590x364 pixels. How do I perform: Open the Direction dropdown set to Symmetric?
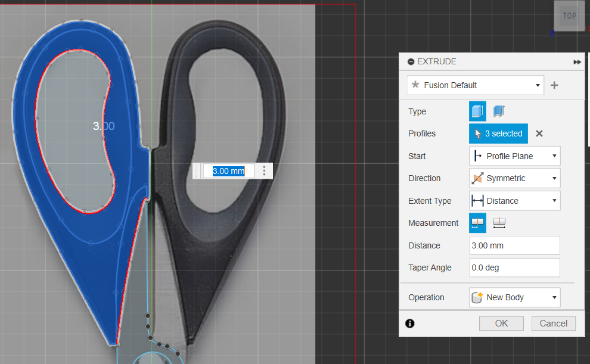click(x=514, y=178)
